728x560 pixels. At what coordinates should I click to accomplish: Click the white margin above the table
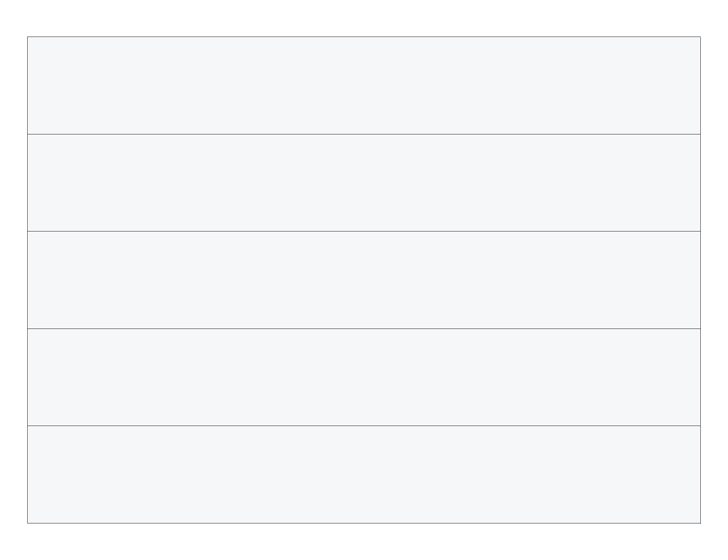[x=364, y=18]
